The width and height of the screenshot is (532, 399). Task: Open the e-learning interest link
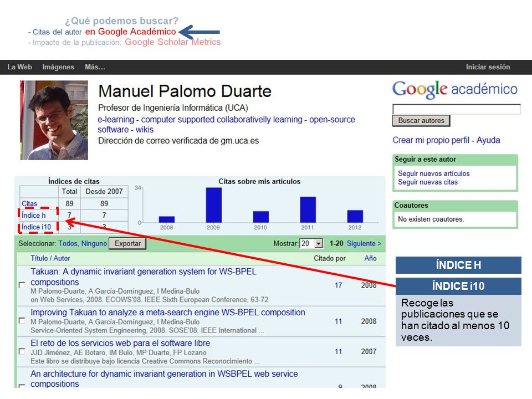(116, 120)
